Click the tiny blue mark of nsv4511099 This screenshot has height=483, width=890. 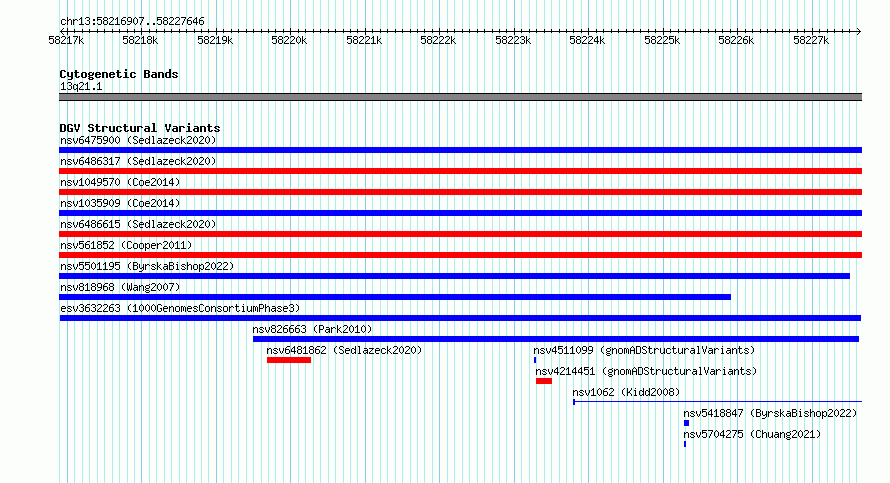[535, 360]
